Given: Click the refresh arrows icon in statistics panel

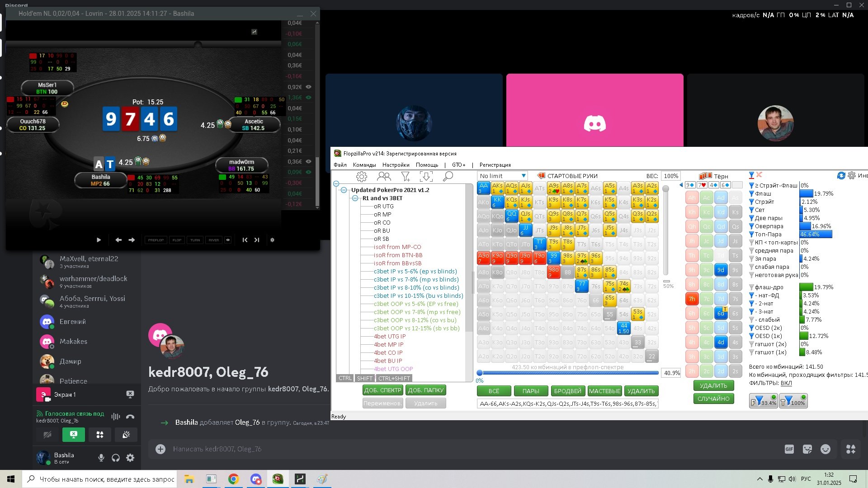Looking at the screenshot, I should [841, 175].
